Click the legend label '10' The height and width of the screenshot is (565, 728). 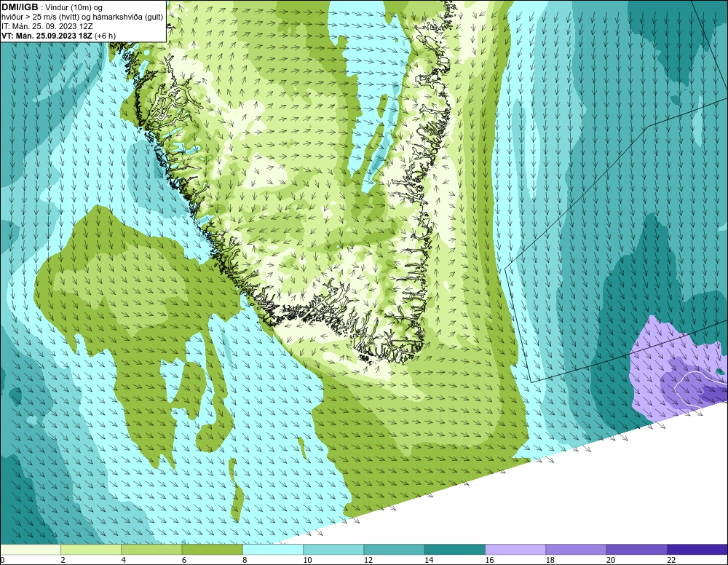(x=308, y=560)
